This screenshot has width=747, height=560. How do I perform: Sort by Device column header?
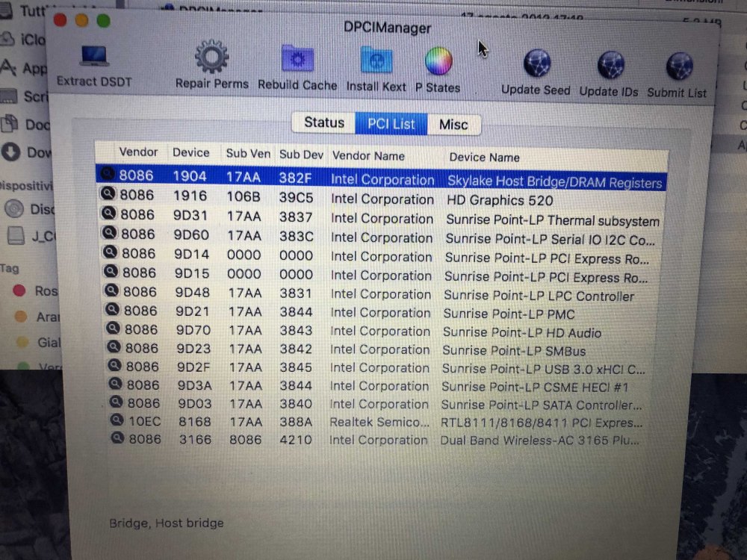191,153
